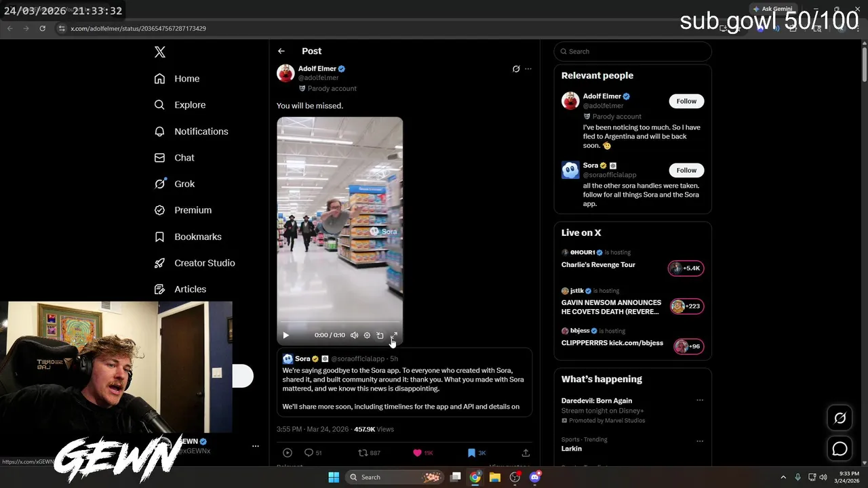Screen dimensions: 868x488
Task: Join the +223 listeners live bubble
Action: click(x=686, y=306)
